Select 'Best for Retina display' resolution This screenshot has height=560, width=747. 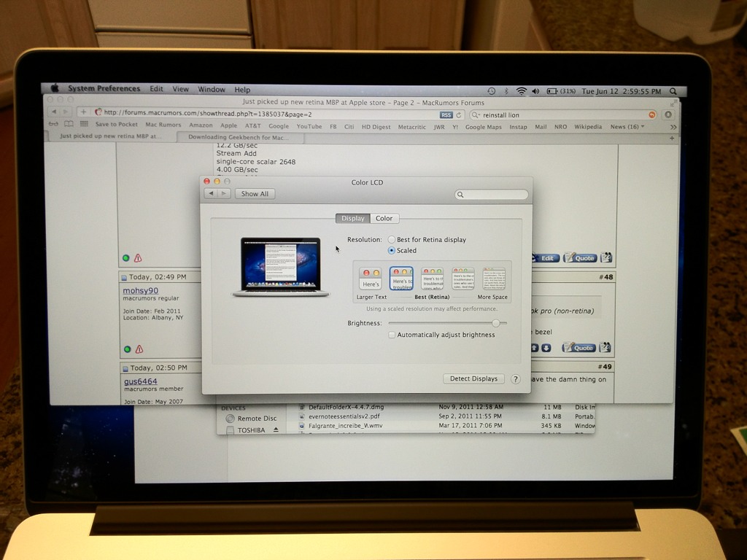click(391, 239)
